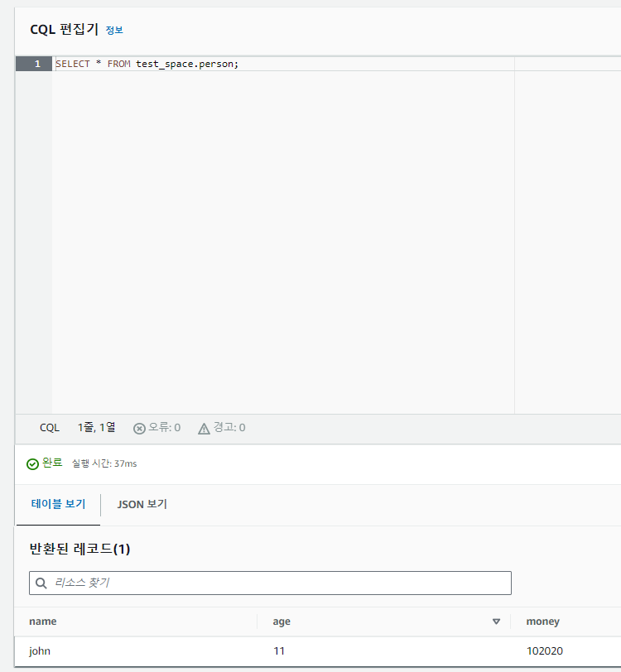Click the money column header
The width and height of the screenshot is (621, 672).
(x=542, y=622)
